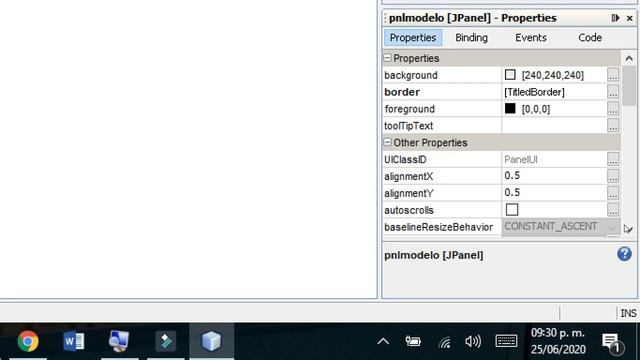This screenshot has width=640, height=360.
Task: Open the computer monitor app in taskbar
Action: point(119,341)
